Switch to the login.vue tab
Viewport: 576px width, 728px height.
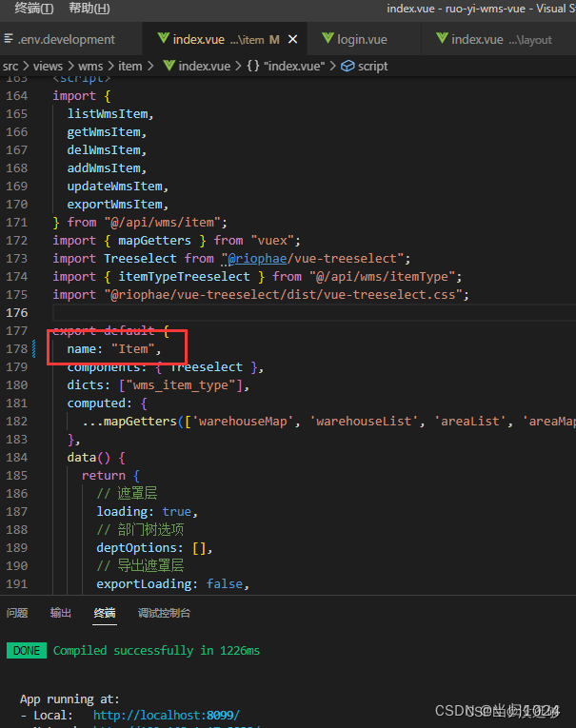click(362, 39)
